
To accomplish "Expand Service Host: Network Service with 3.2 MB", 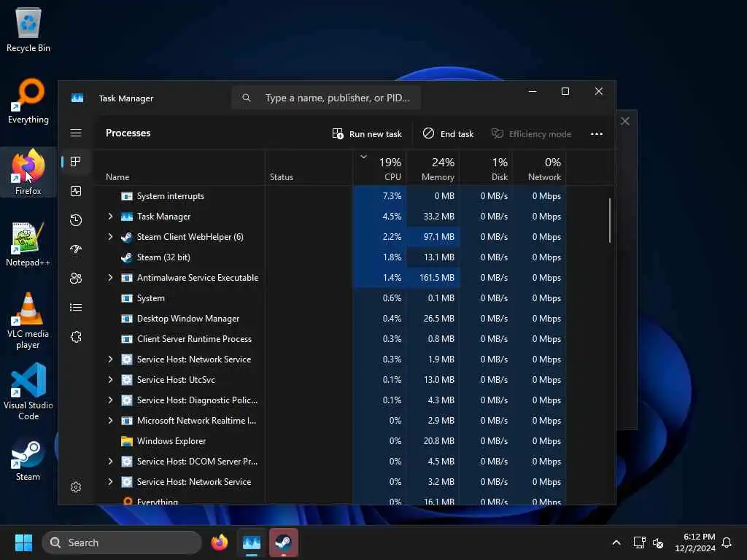I will 110,482.
